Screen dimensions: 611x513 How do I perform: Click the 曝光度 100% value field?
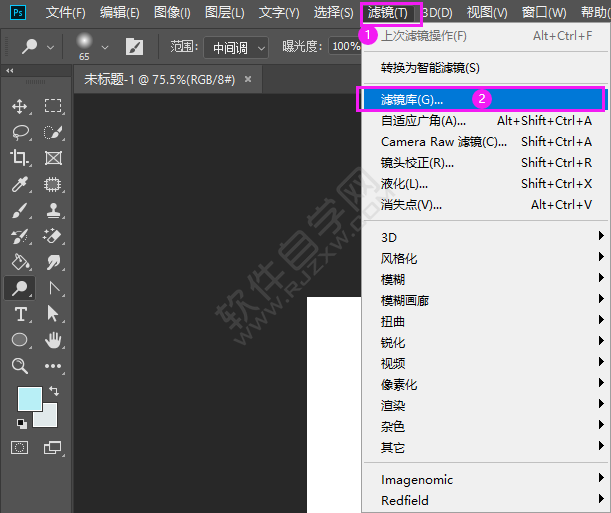point(345,46)
